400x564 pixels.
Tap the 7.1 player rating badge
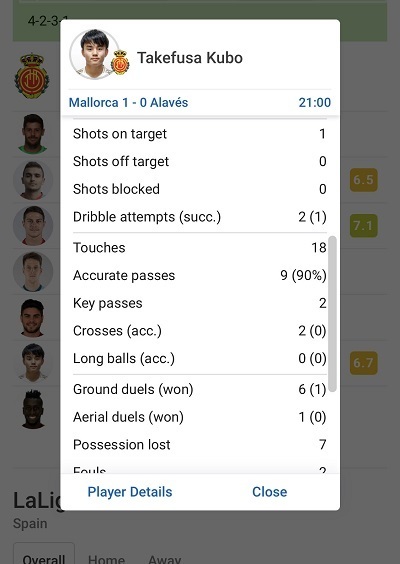(x=364, y=226)
